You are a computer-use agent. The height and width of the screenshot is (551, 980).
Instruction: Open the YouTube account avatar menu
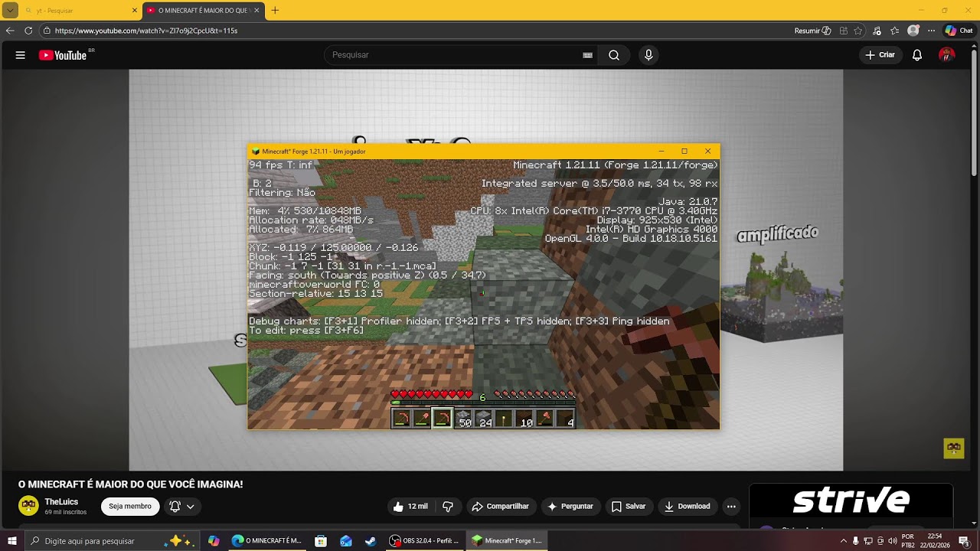(x=947, y=55)
